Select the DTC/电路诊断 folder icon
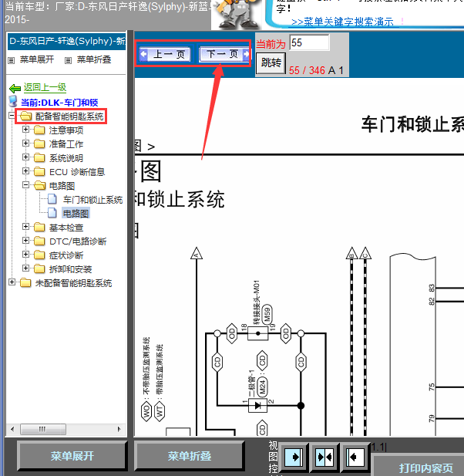The width and height of the screenshot is (464, 476). pos(39,241)
